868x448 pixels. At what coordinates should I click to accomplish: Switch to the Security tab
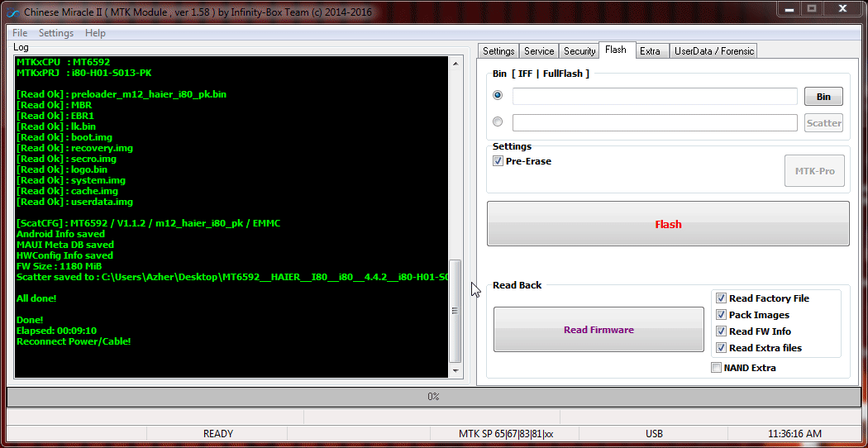pos(579,51)
